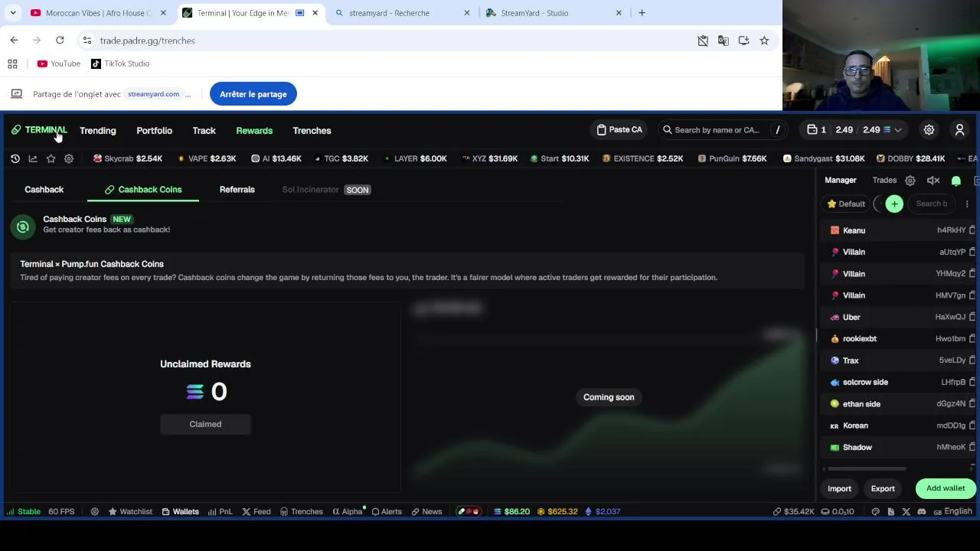Click the Claimed rewards button
This screenshot has width=980, height=551.
[205, 424]
